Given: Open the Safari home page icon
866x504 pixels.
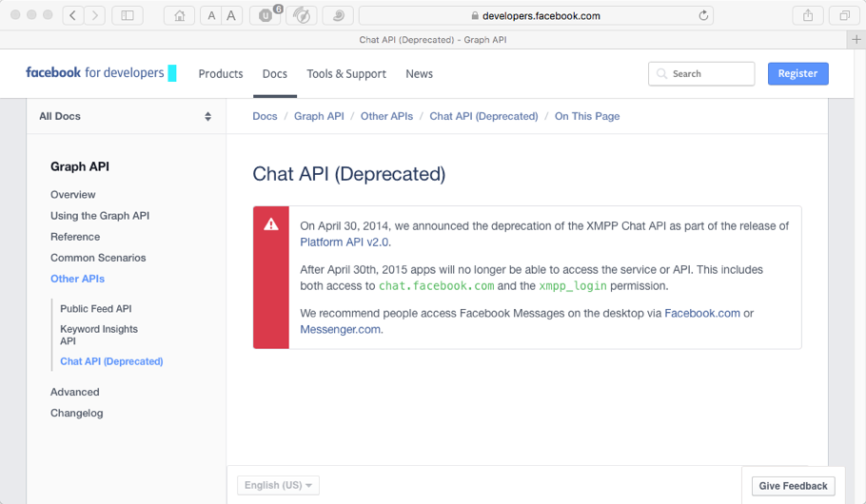Looking at the screenshot, I should click(x=180, y=15).
